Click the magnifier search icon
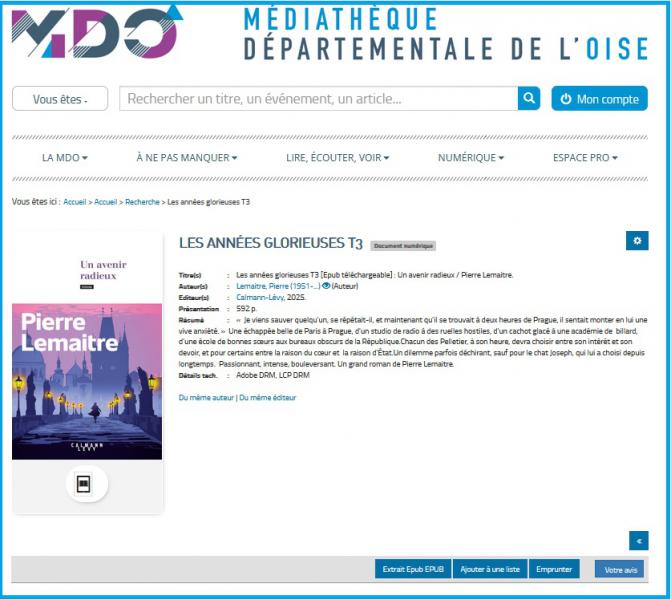 (528, 98)
